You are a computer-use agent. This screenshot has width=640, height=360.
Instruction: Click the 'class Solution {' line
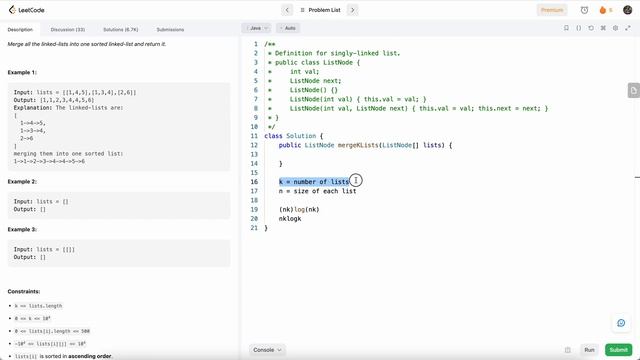(x=293, y=136)
